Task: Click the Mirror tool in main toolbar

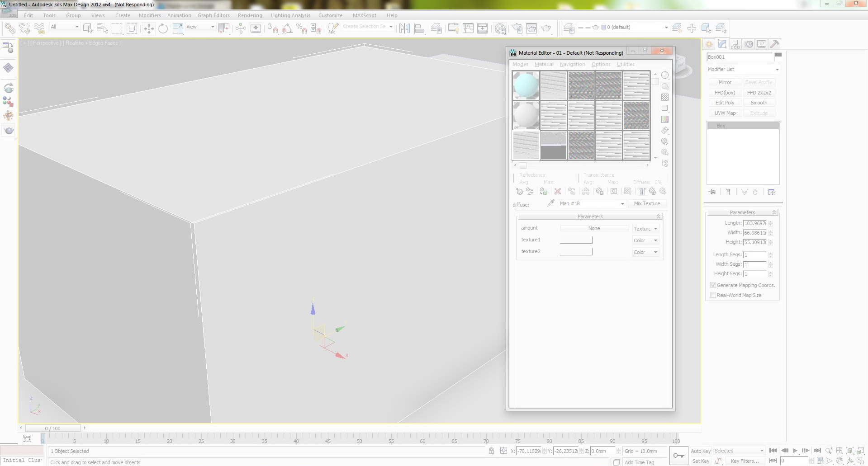Action: click(x=404, y=28)
